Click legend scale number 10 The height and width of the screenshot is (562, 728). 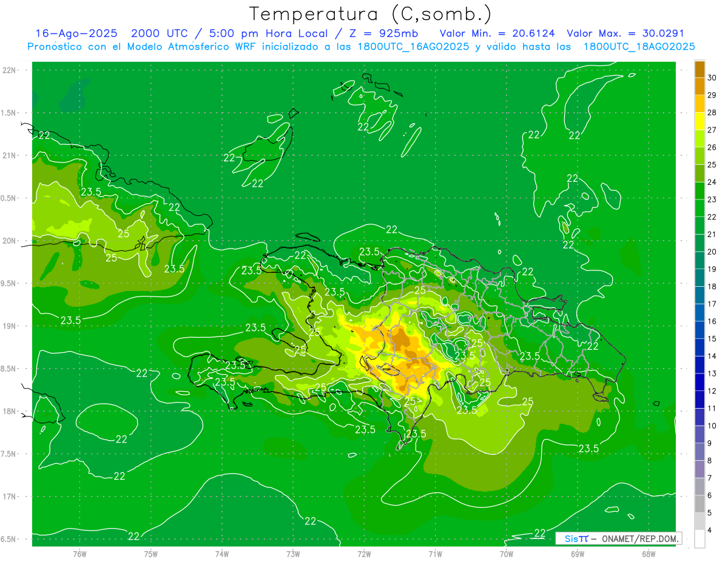point(712,426)
